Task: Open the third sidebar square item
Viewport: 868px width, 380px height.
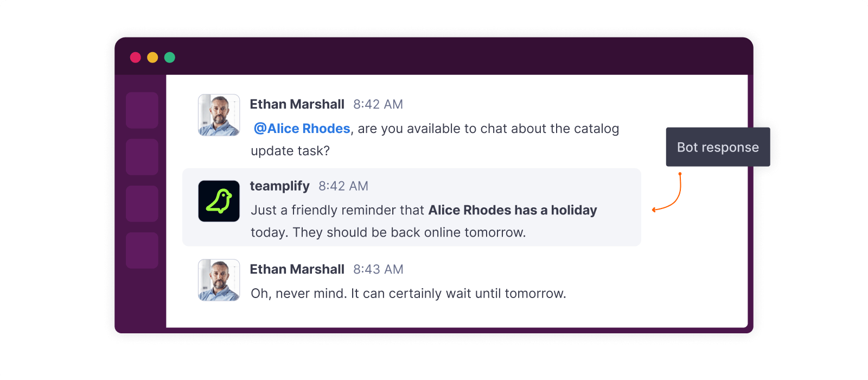Action: (x=142, y=204)
